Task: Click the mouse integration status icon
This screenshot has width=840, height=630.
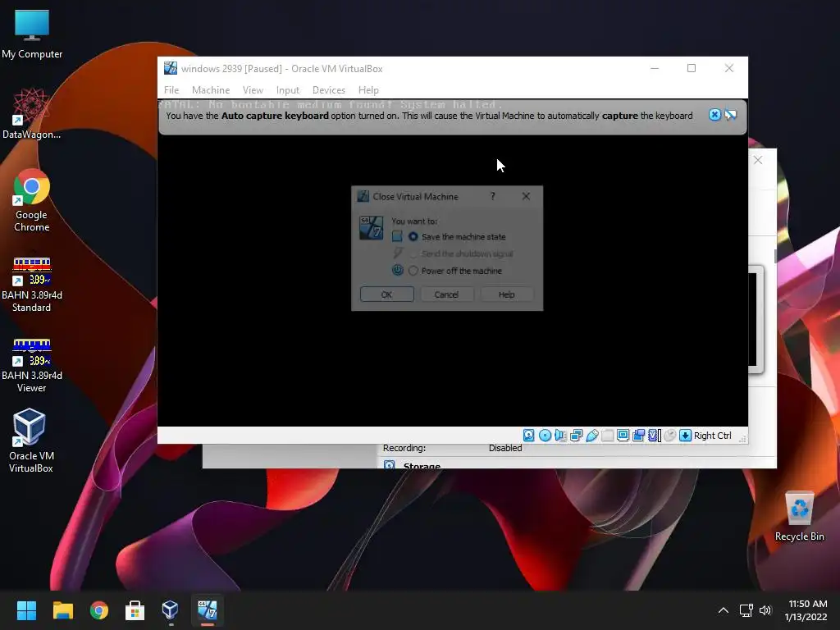Action: [x=669, y=436]
